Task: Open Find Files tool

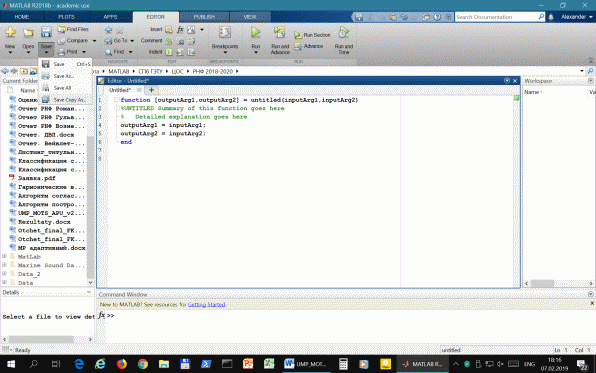Action: 73,29
